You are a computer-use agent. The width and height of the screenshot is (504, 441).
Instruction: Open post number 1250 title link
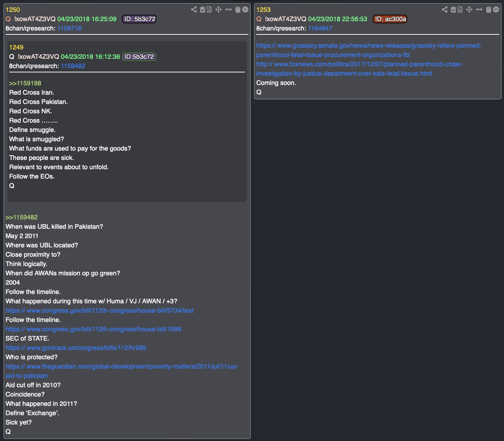click(13, 10)
